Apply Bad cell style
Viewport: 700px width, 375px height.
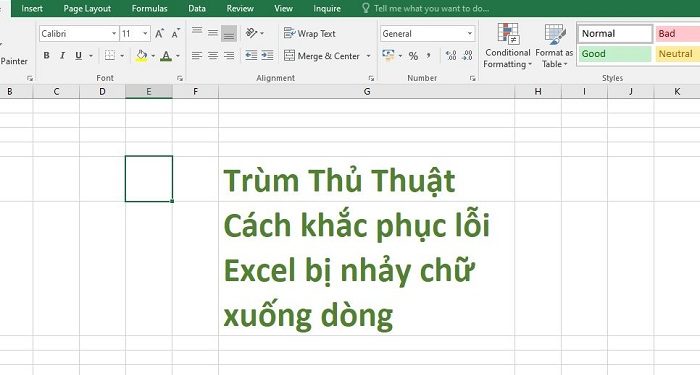677,34
